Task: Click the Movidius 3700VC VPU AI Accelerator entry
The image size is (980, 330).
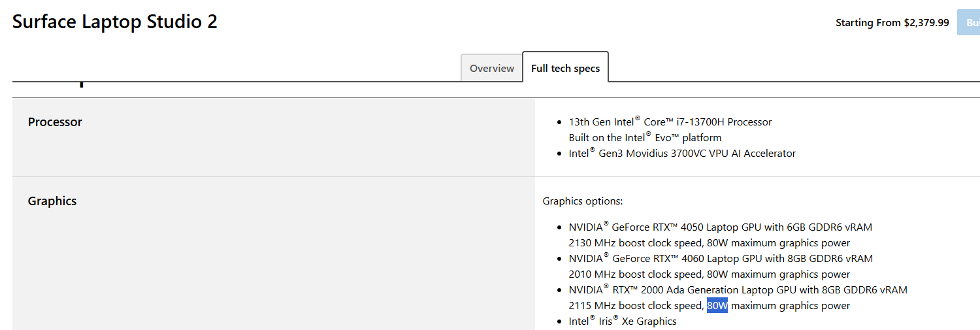Action: (682, 154)
